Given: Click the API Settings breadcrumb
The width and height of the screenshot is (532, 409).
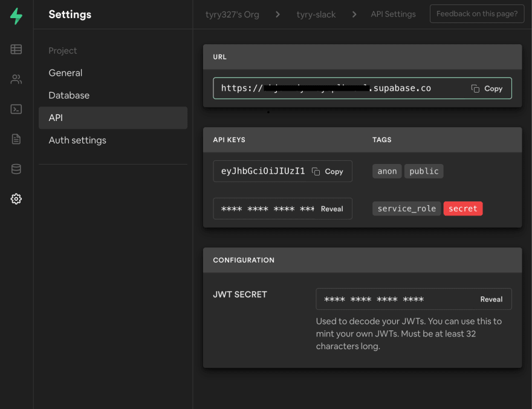Looking at the screenshot, I should 393,15.
